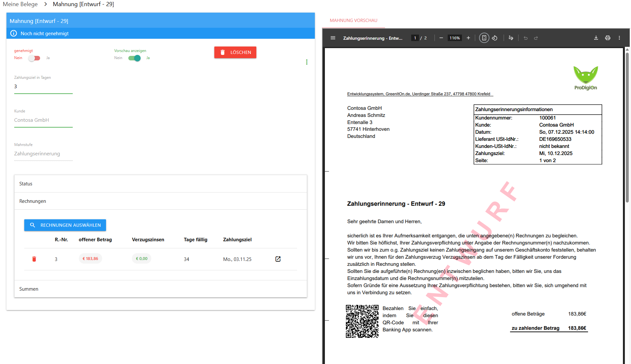This screenshot has width=631, height=364.
Task: Click the Zahlungsziel in Tagen field
Action: coord(43,87)
